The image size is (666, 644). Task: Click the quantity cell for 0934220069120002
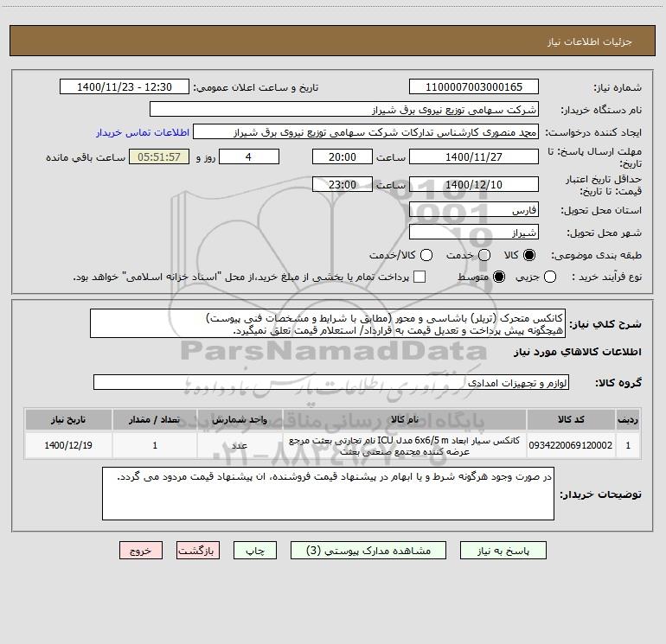(x=155, y=445)
